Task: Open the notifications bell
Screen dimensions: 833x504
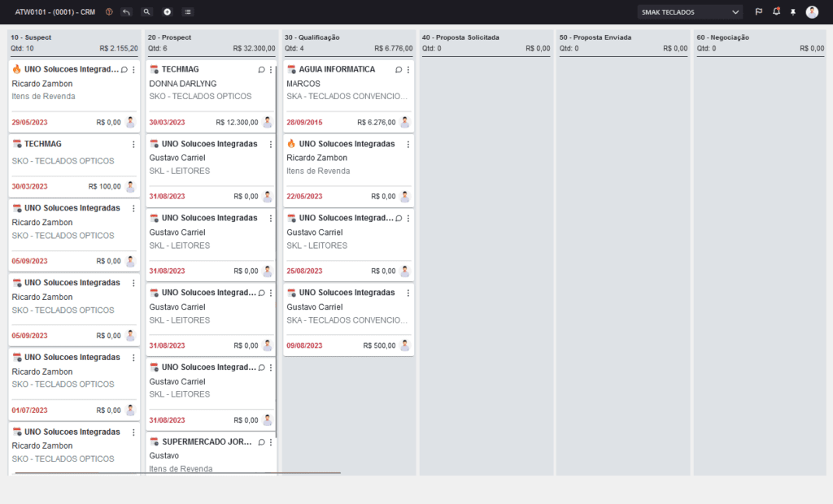Action: tap(776, 11)
